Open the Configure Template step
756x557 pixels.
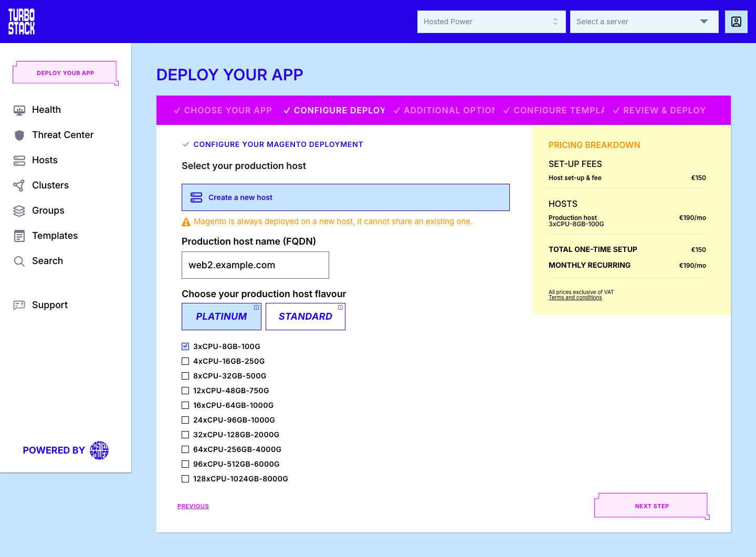click(554, 110)
